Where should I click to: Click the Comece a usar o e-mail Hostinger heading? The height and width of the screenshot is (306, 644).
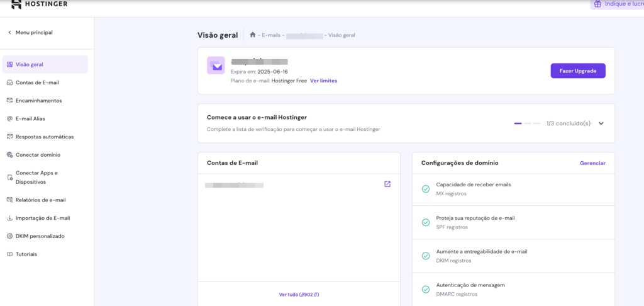257,117
